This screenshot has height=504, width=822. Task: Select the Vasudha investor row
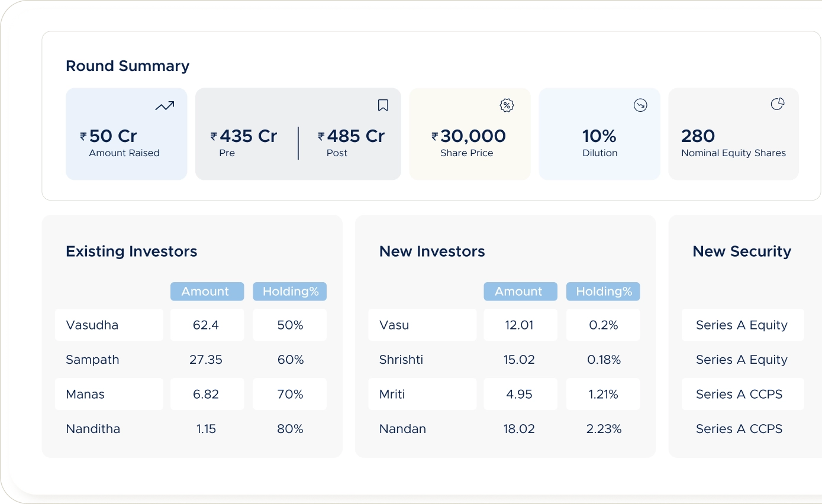(x=109, y=325)
